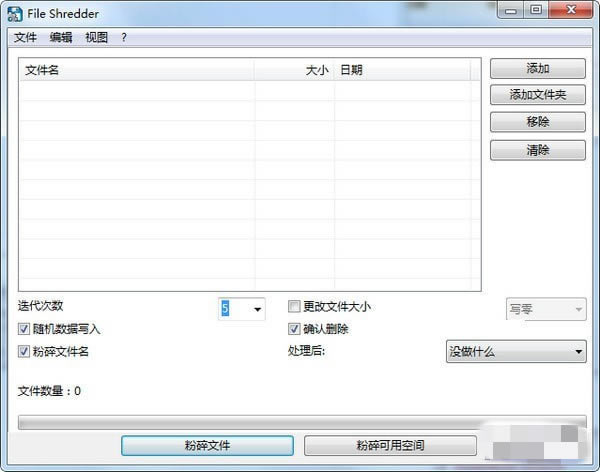Sort list by 文件名 column header
The height and width of the screenshot is (472, 600).
(x=137, y=70)
